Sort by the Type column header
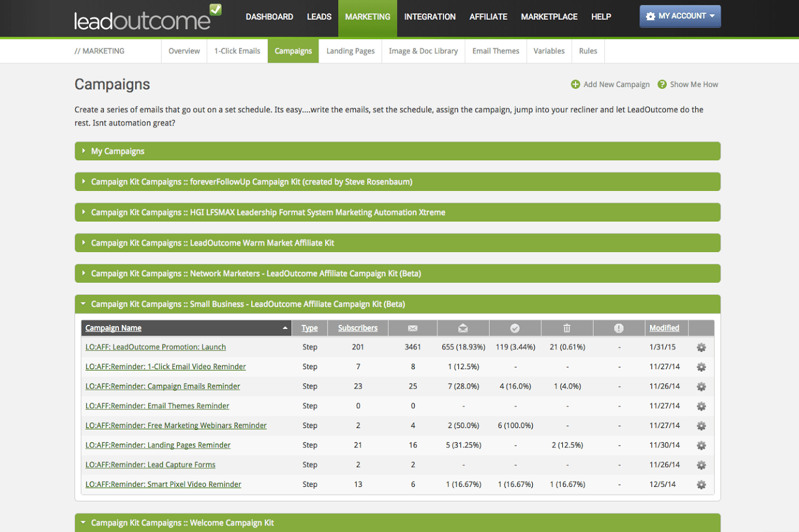Image resolution: width=799 pixels, height=532 pixels. [x=309, y=328]
